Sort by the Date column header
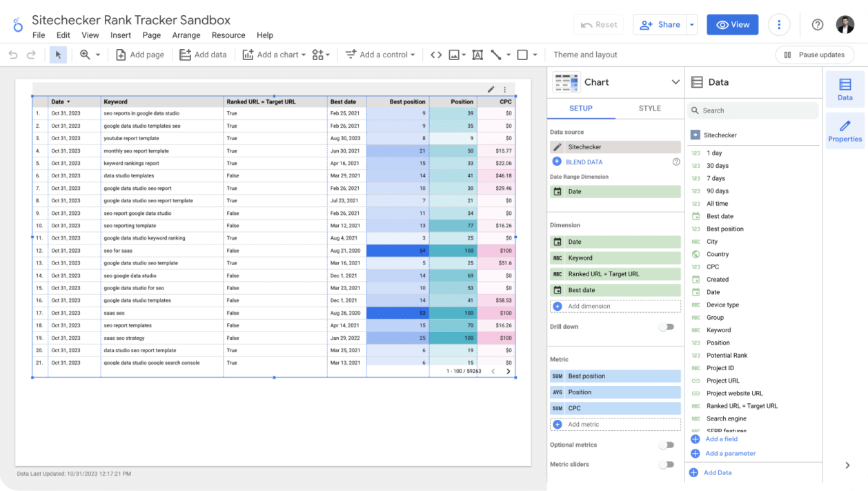Image resolution: width=868 pixels, height=491 pixels. [61, 102]
